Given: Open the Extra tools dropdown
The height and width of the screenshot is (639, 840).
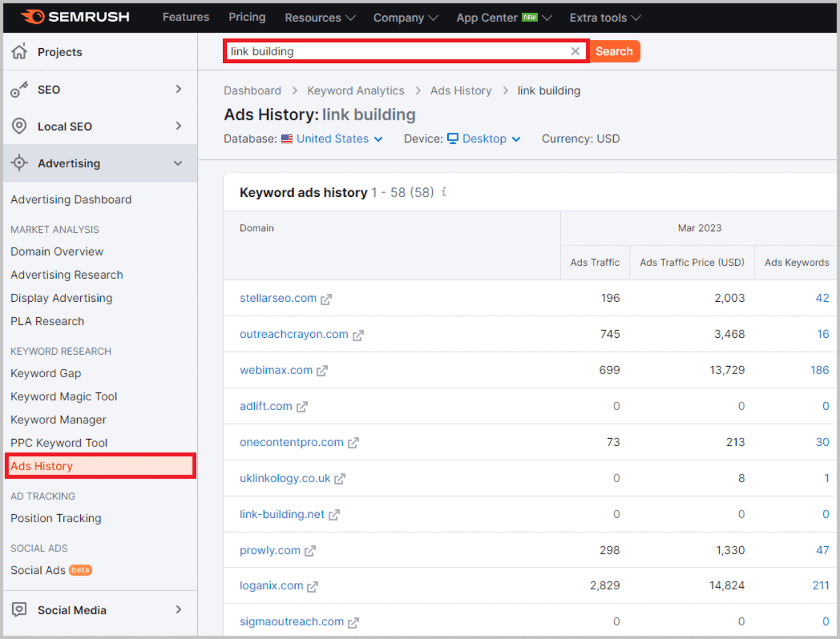Looking at the screenshot, I should coord(605,17).
